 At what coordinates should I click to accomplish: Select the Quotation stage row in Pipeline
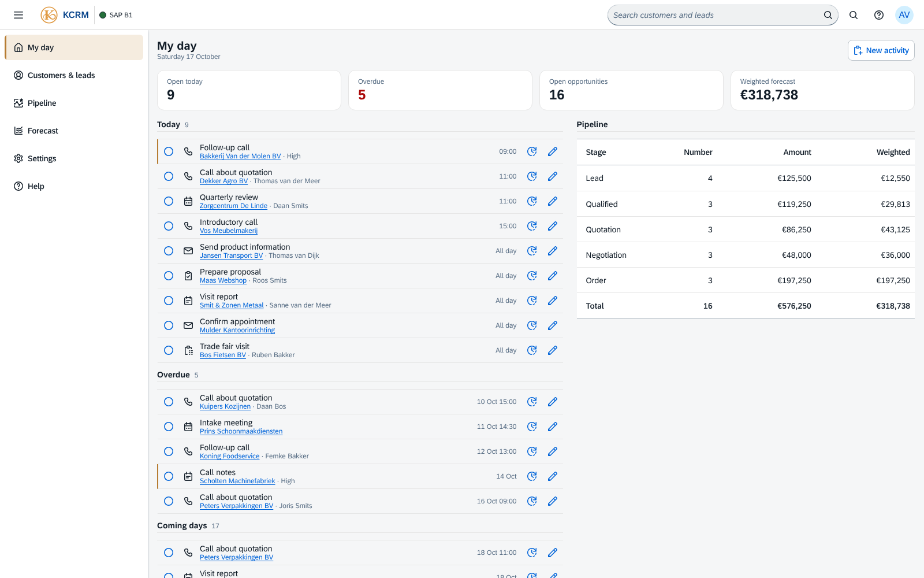pyautogui.click(x=746, y=229)
